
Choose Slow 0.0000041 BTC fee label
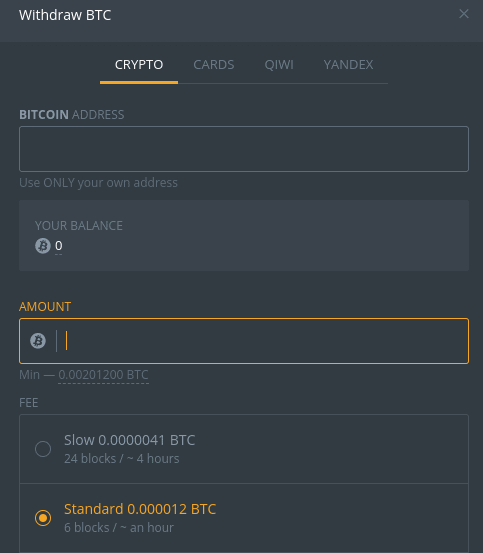coord(129,440)
